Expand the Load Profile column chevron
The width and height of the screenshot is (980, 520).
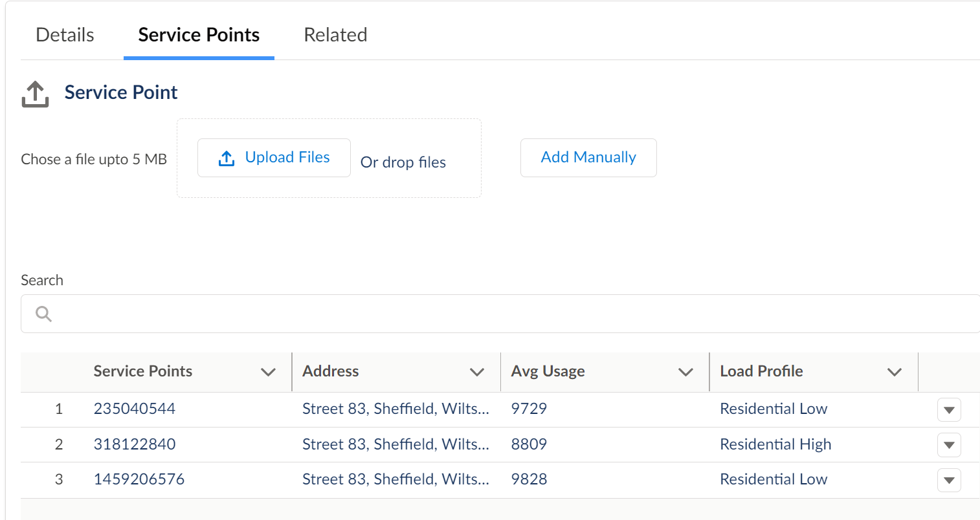point(895,372)
